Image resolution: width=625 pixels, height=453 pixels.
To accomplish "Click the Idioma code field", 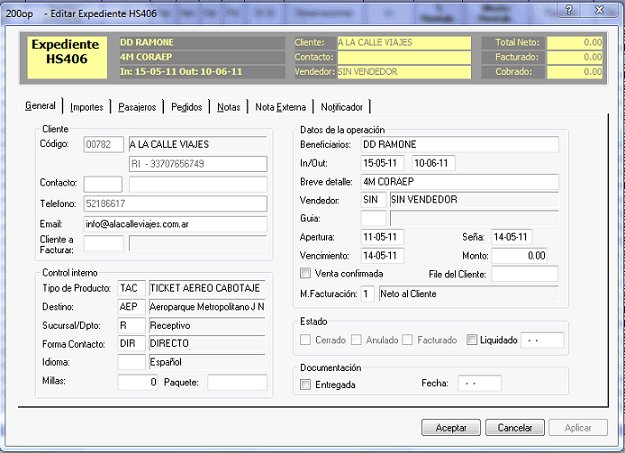I will click(132, 362).
